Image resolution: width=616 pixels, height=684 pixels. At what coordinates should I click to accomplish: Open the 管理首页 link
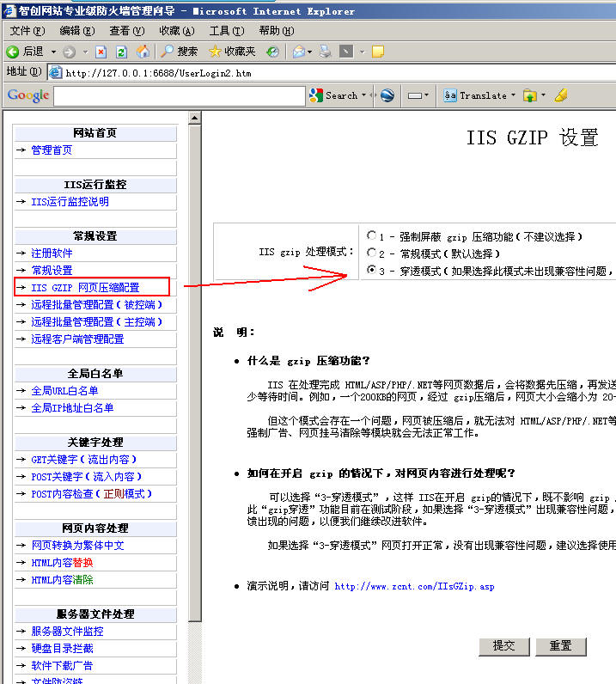point(52,150)
